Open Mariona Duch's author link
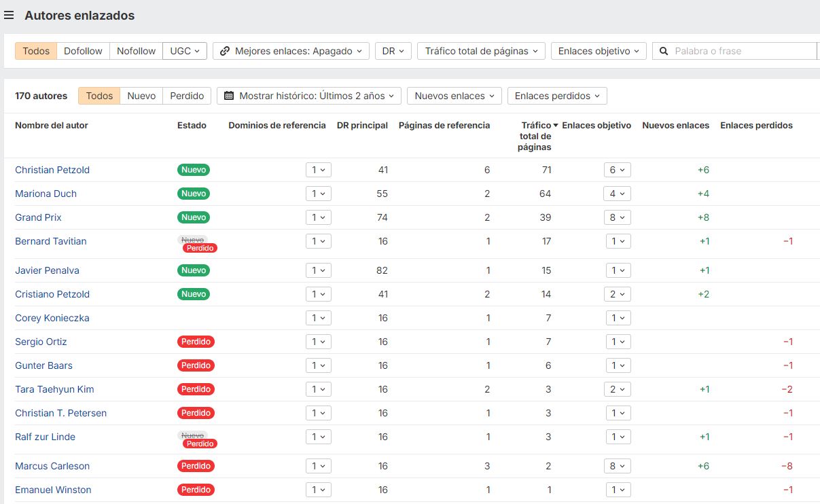Image resolution: width=820 pixels, height=504 pixels. coord(46,194)
